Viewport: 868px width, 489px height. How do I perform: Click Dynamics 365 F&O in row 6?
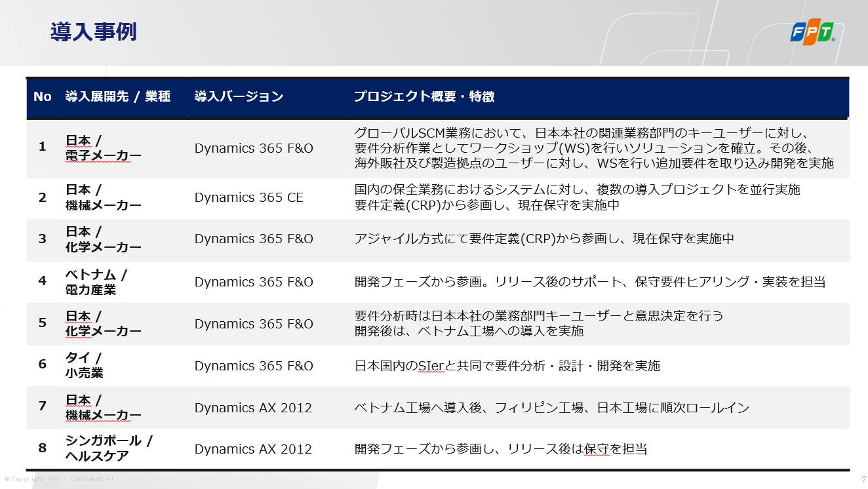click(254, 366)
